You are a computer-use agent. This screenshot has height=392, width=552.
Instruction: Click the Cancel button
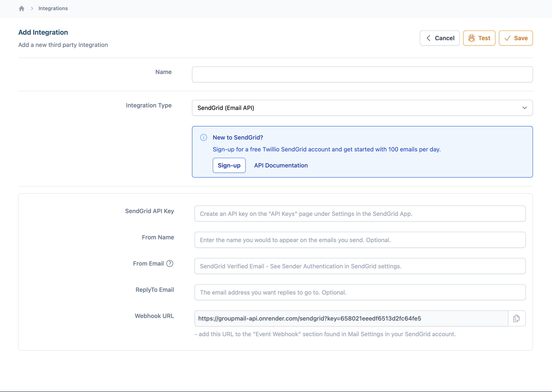(x=439, y=38)
